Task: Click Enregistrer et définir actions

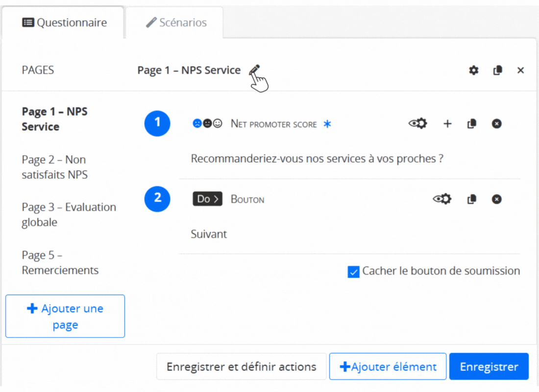Action: (241, 367)
